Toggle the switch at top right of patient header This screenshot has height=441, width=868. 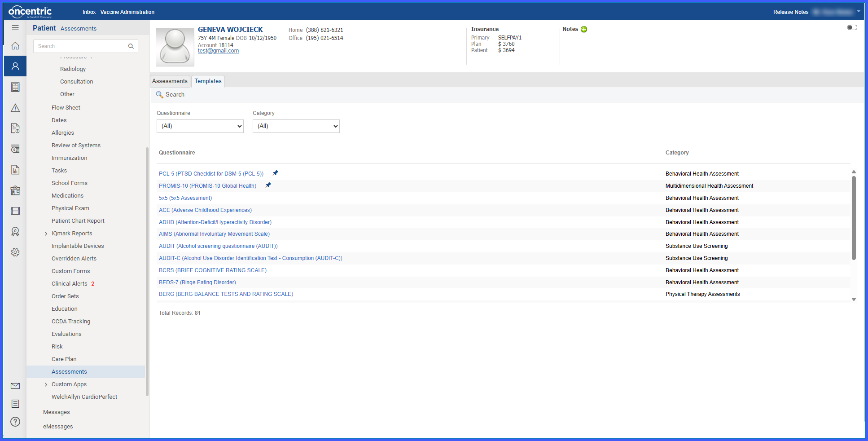tap(852, 28)
